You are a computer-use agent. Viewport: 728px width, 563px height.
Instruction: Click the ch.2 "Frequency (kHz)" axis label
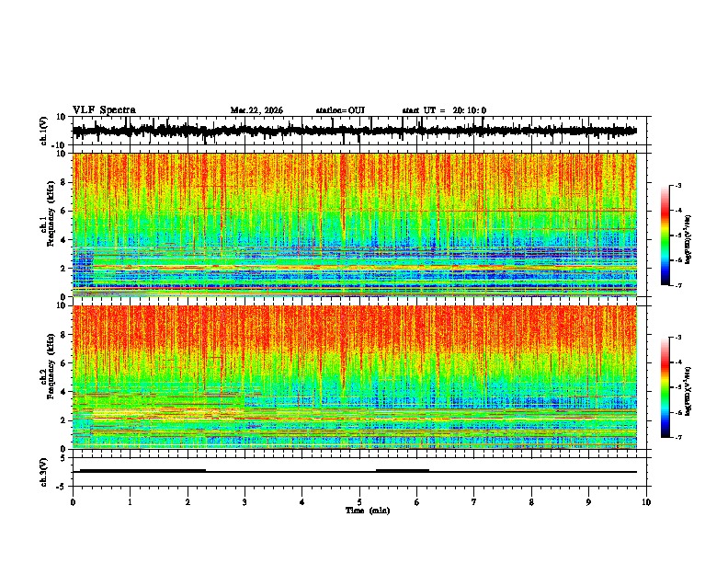click(x=51, y=366)
